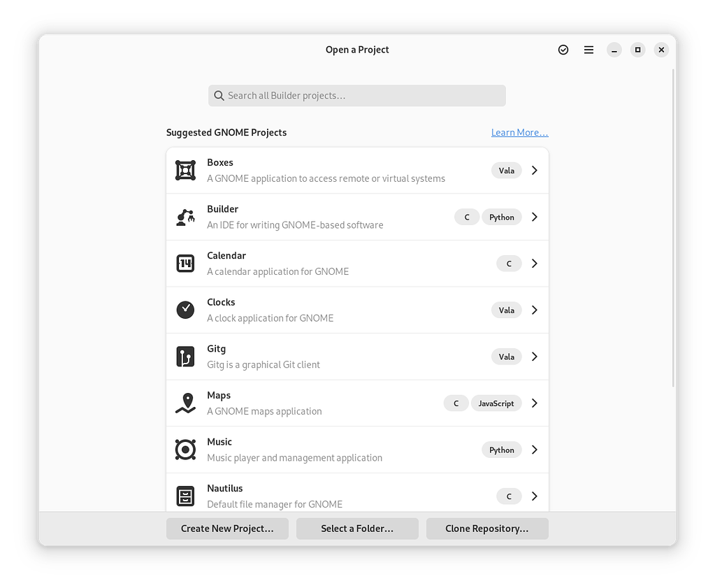
Task: Click the Gitg project icon
Action: 185,357
